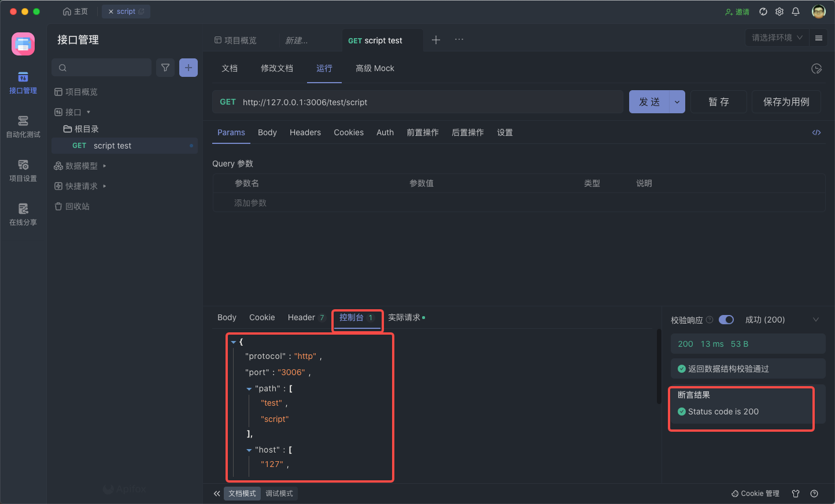Open the send button's dropdown arrow
Image resolution: width=835 pixels, height=504 pixels.
click(677, 101)
